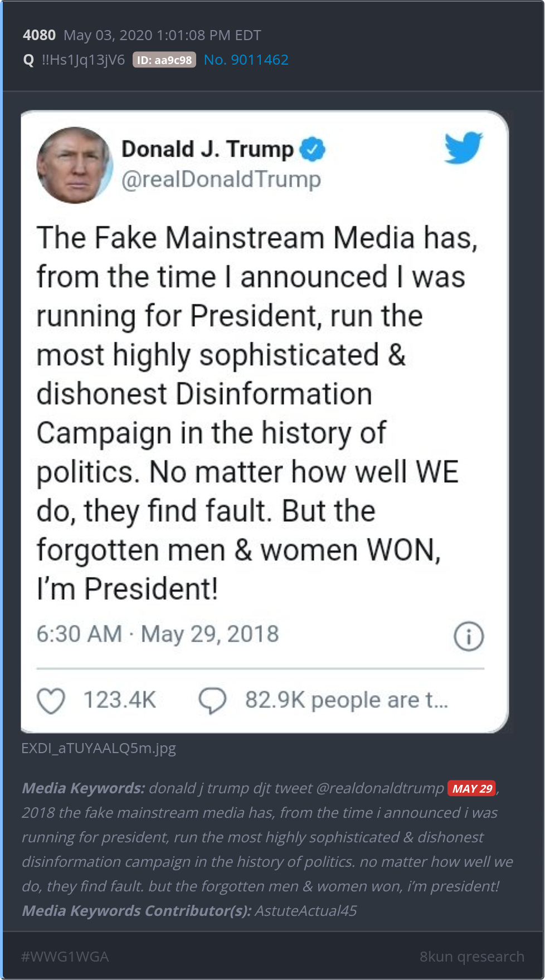The height and width of the screenshot is (980, 545).
Task: Open the EXDI_aTUYAALQ5m.jpg filename
Action: click(99, 748)
